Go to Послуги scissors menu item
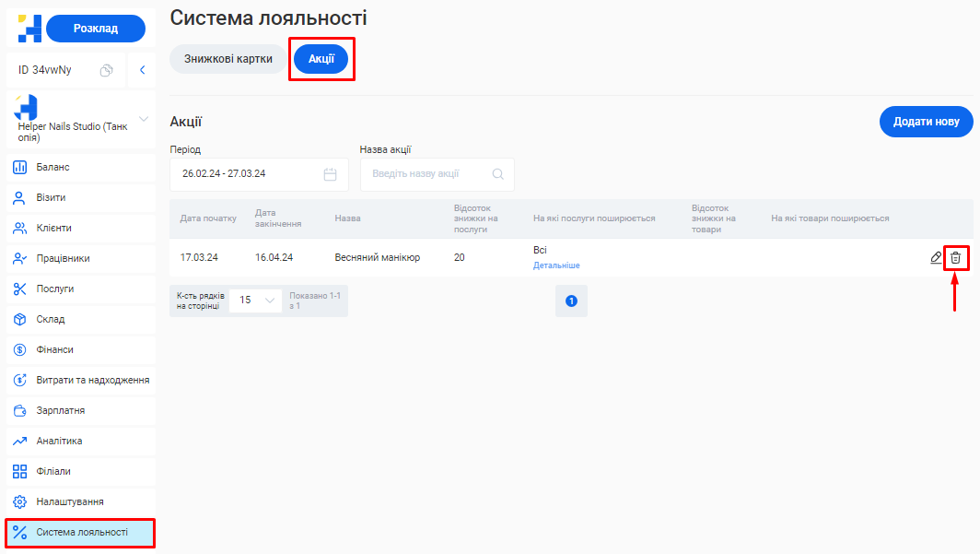The width and height of the screenshot is (980, 554). tap(54, 289)
